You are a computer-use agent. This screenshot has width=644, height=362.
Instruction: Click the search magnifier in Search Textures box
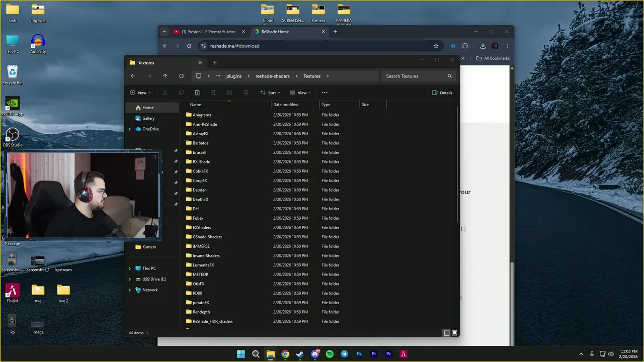[x=450, y=76]
